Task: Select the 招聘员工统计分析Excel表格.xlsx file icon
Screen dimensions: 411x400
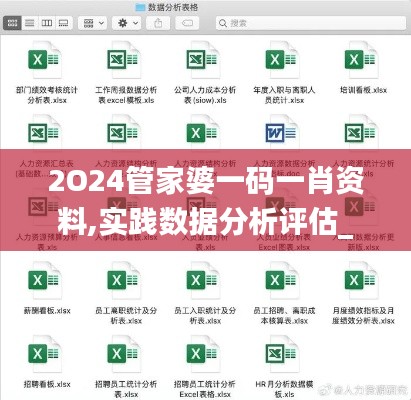Action: (x=203, y=354)
